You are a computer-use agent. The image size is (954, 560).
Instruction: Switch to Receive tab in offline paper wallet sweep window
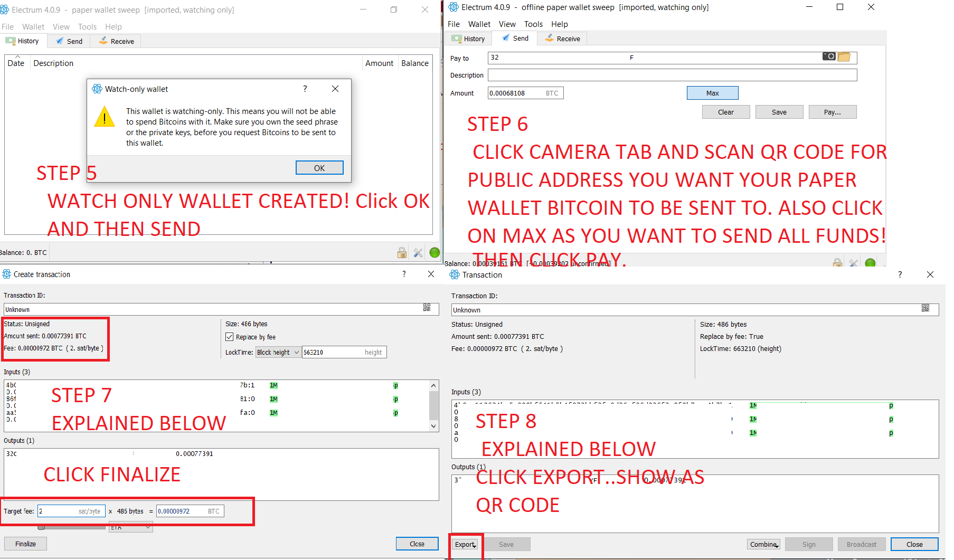click(563, 39)
